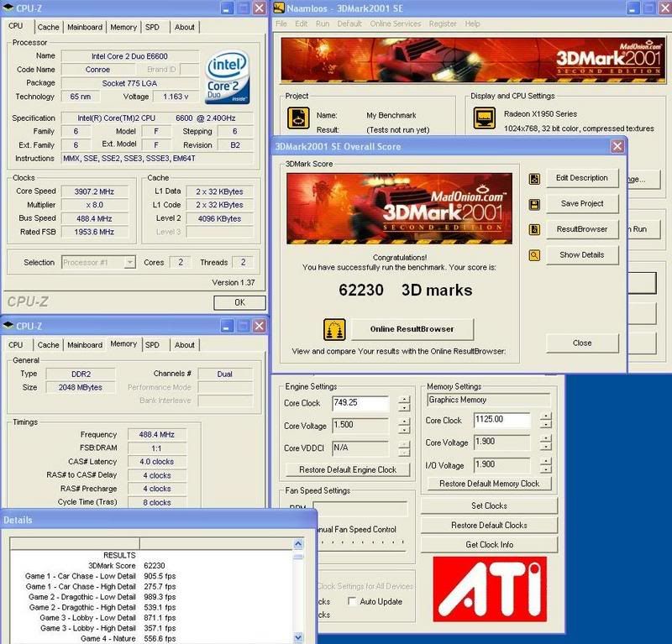This screenshot has height=644, width=672.
Task: Click the CAS# Latency value 4.0 clocks
Action: click(x=156, y=462)
